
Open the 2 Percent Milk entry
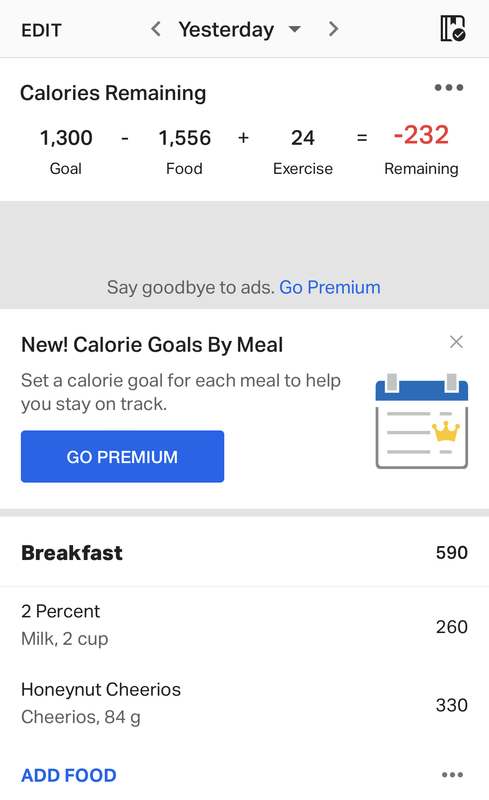[244, 626]
